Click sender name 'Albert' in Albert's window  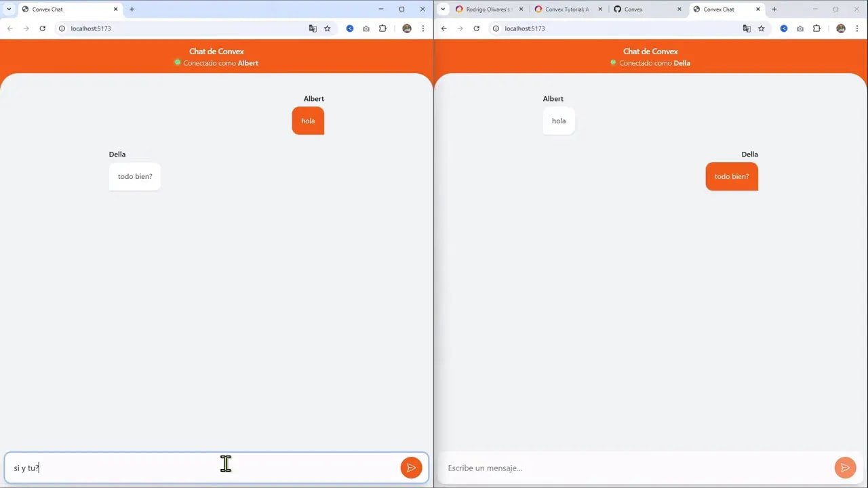[x=314, y=99]
